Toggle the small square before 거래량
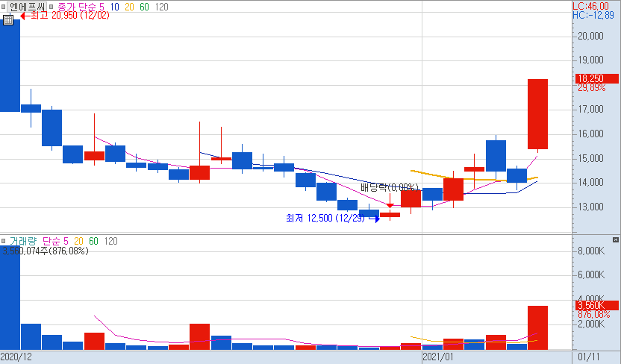The width and height of the screenshot is (621, 364). click(3, 241)
